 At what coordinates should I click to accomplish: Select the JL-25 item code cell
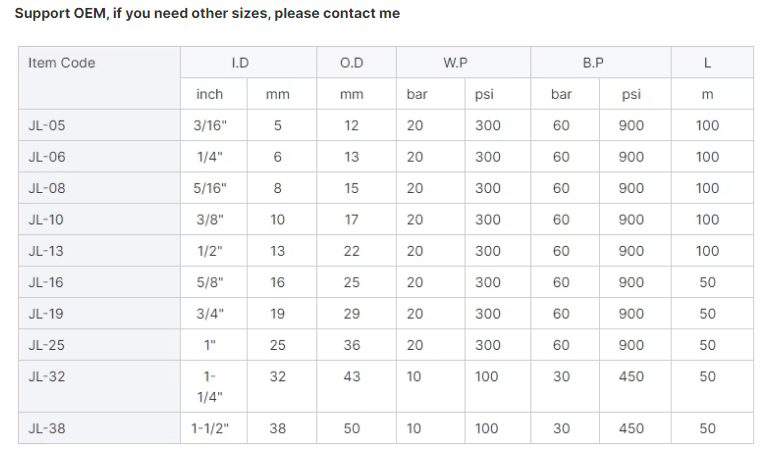[x=46, y=345]
